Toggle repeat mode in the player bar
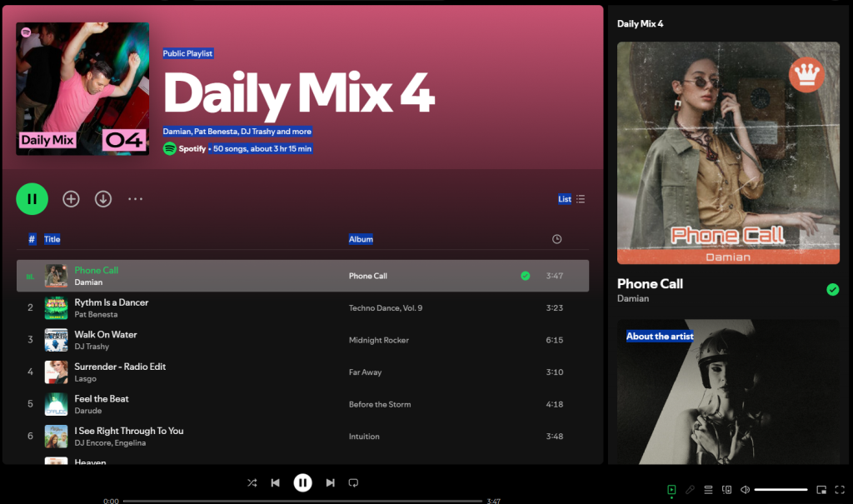This screenshot has height=504, width=853. coord(353,483)
